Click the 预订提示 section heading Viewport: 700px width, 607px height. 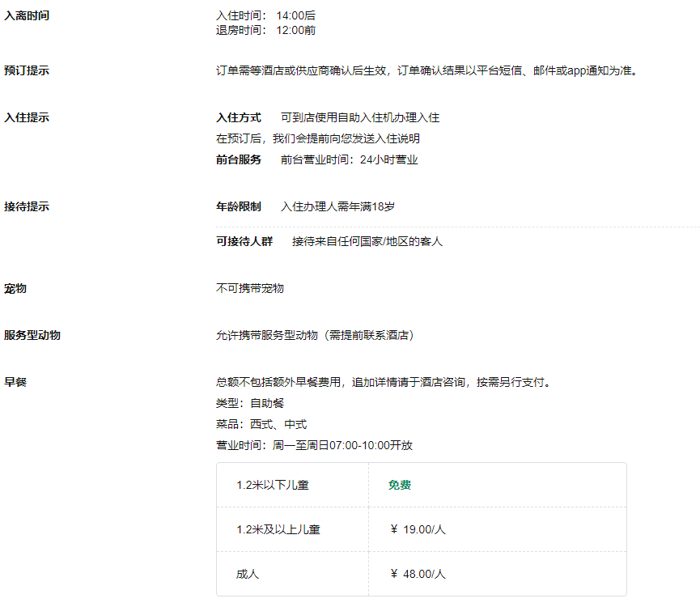[27, 70]
